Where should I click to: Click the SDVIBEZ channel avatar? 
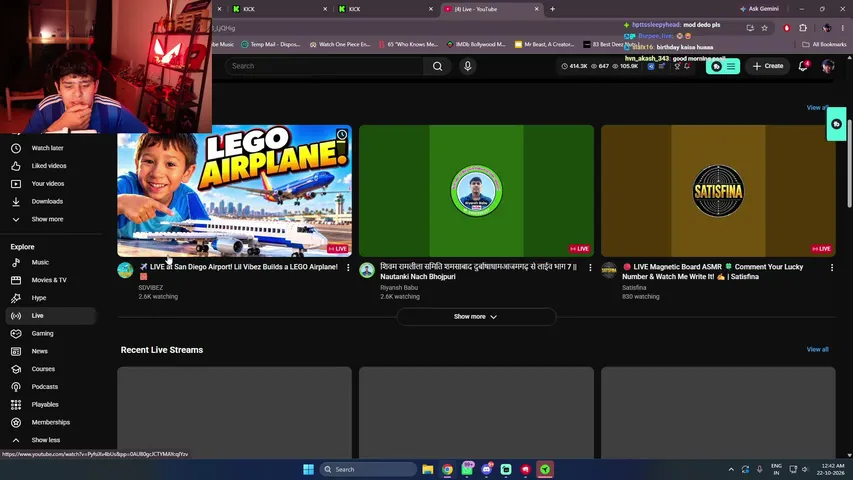point(125,270)
